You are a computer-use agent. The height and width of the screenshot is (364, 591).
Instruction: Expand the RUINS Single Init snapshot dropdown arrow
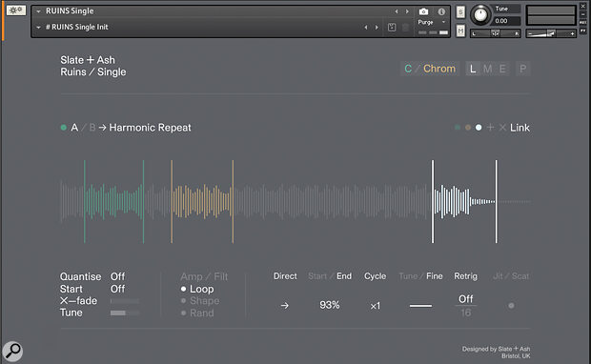(38, 27)
